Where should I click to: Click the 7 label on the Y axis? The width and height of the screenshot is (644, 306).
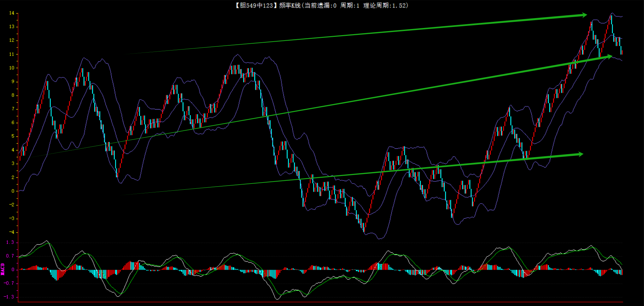(13, 109)
